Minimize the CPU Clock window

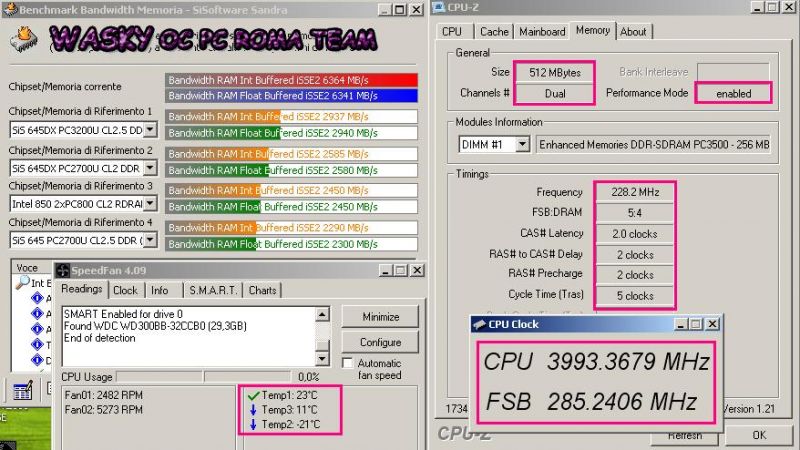click(x=680, y=324)
